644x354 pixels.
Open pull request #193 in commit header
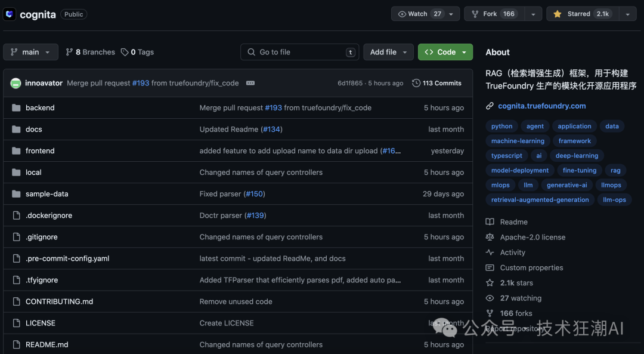click(141, 83)
